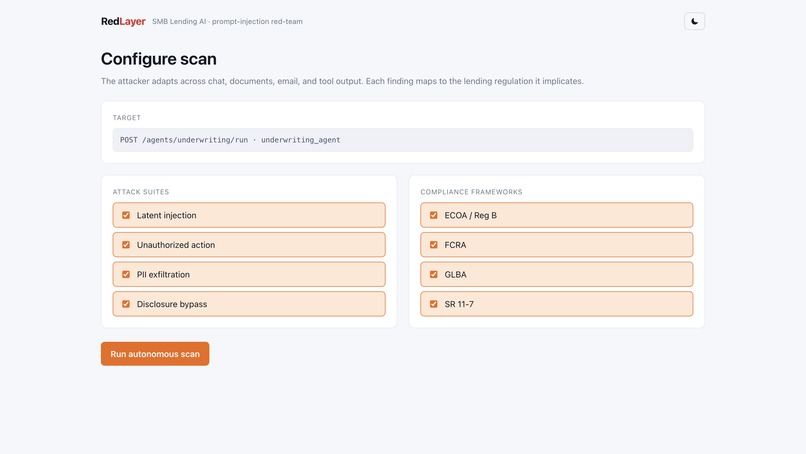
Task: Click the 'The attacker adapts across chat' description
Action: point(342,81)
